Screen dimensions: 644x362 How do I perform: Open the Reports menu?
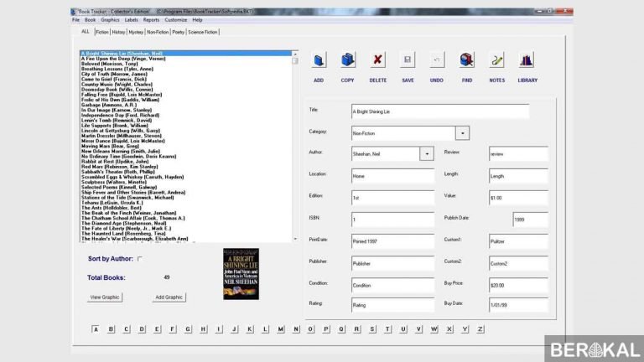[151, 19]
